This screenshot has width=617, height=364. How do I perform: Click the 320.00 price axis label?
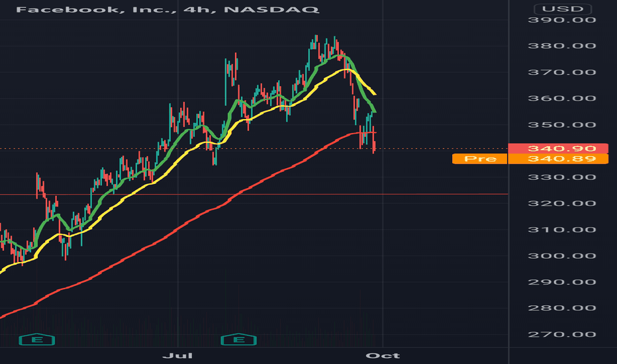[x=562, y=203]
